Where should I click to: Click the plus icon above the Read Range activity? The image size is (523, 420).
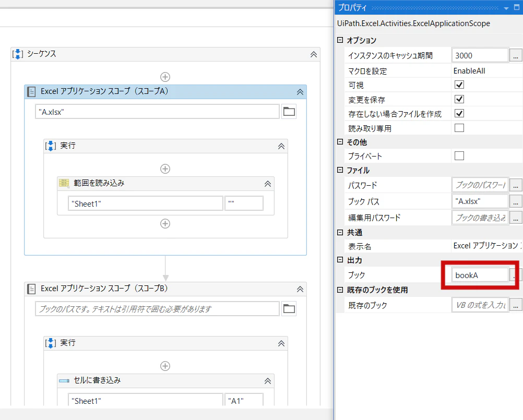pos(165,169)
